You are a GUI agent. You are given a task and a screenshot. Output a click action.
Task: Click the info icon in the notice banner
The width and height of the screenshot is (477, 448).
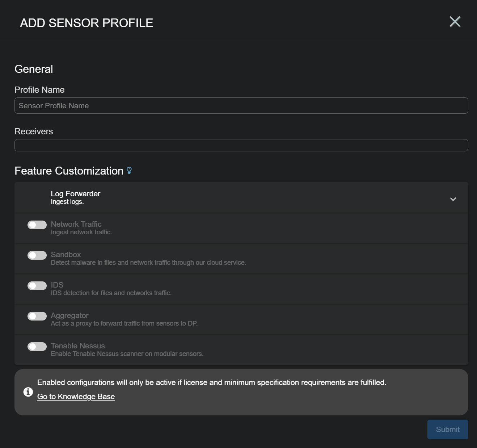point(28,392)
